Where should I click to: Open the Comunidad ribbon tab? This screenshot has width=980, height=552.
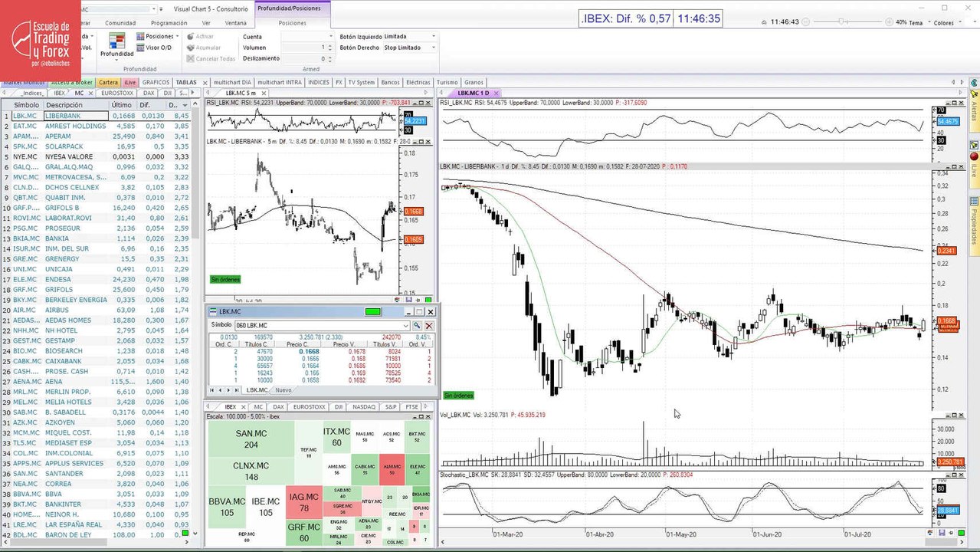coord(120,23)
